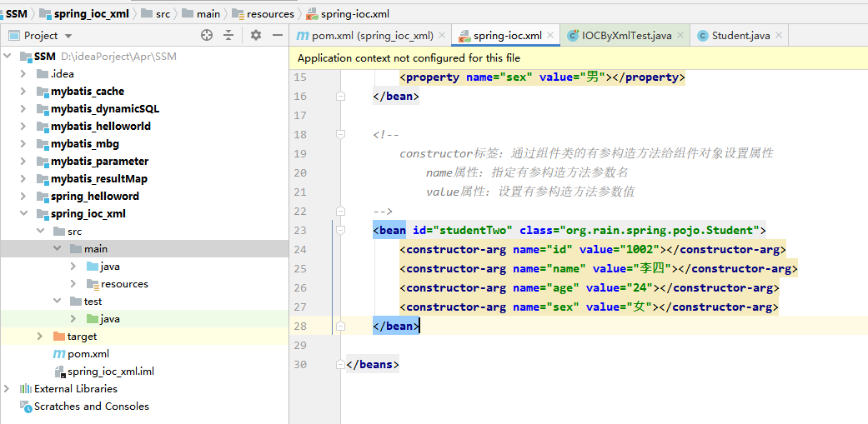The image size is (868, 424).
Task: Click the org.rain.spring.pojo.Student class text
Action: 658,231
